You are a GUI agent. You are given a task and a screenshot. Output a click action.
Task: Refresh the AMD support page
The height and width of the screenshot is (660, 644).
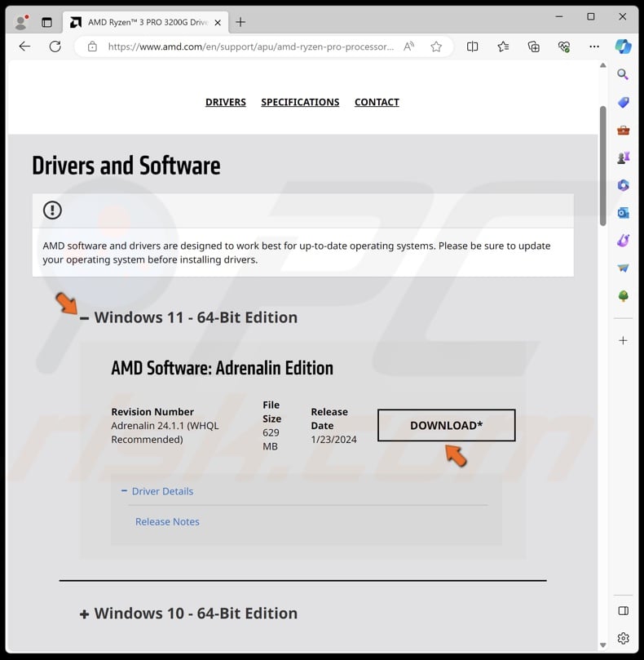click(x=55, y=47)
